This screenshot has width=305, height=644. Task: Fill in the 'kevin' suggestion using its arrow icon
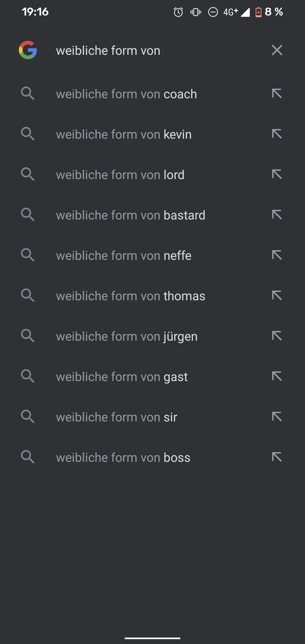[277, 134]
